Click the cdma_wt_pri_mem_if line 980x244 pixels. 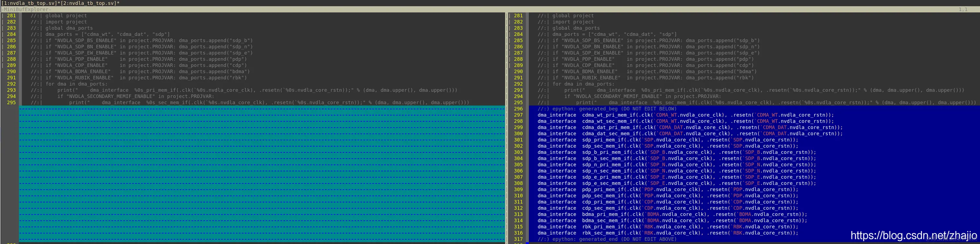685,115
